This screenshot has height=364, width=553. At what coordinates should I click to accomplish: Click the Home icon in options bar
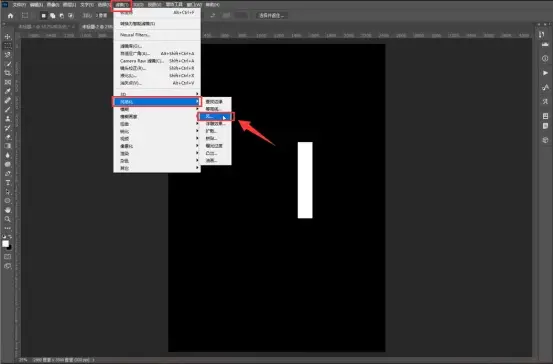[x=11, y=16]
